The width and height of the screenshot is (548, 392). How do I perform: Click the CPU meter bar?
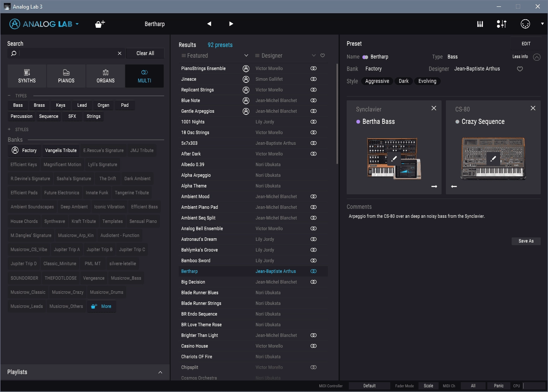(534, 386)
